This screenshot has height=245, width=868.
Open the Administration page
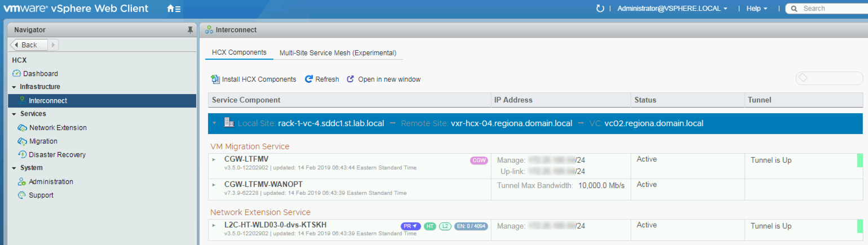[51, 182]
